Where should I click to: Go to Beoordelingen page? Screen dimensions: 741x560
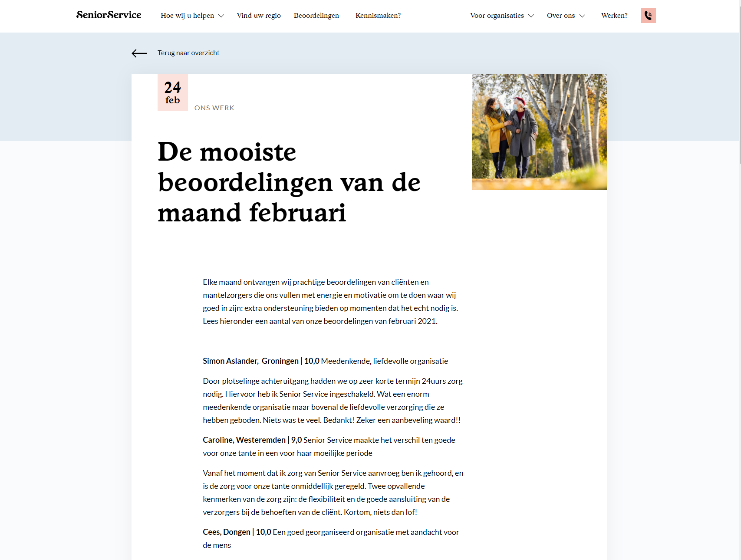tap(316, 16)
